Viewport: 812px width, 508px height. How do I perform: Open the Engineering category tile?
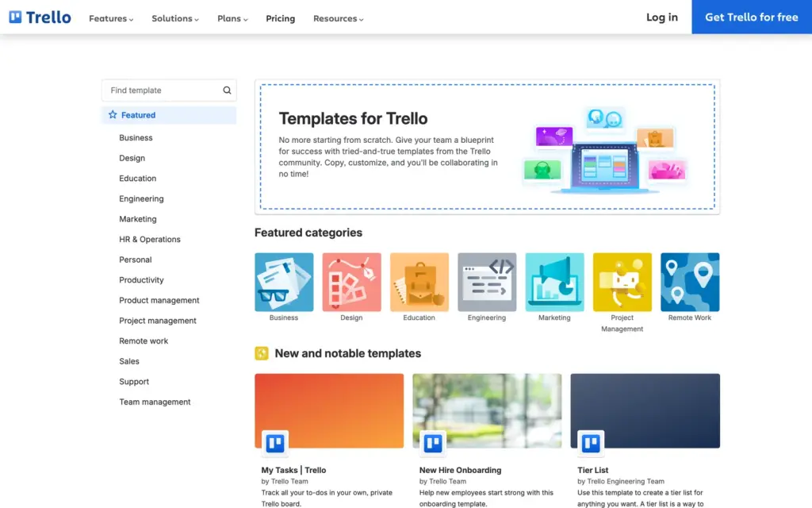click(487, 282)
